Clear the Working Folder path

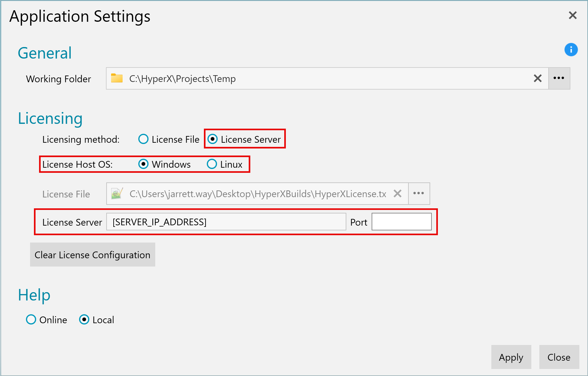(x=538, y=78)
